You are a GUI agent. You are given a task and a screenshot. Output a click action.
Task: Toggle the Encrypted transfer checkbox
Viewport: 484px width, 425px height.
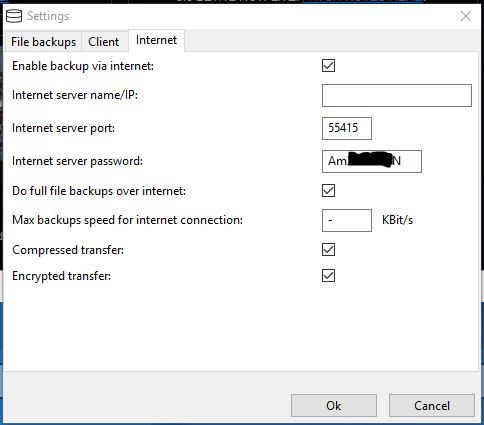(328, 276)
